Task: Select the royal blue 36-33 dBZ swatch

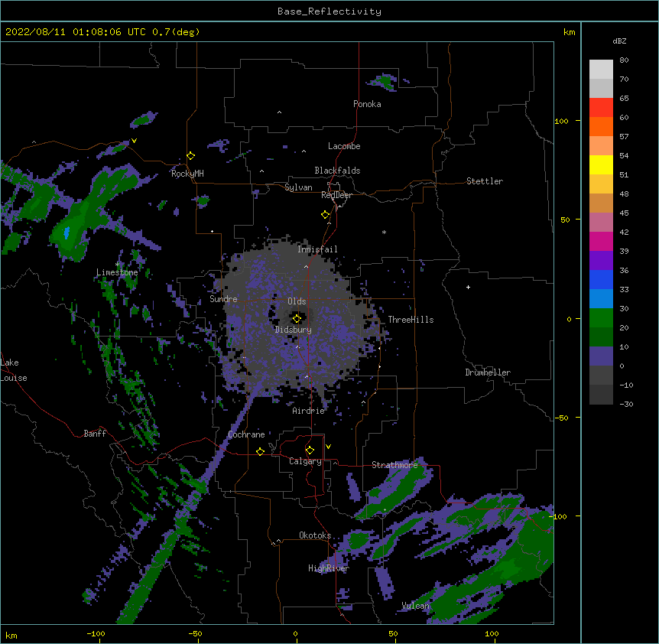Action: (x=601, y=279)
